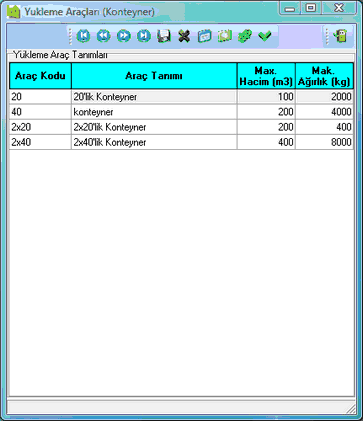Sort by Araç Kodu column header
Screen dimensions: 363x421
40,76
